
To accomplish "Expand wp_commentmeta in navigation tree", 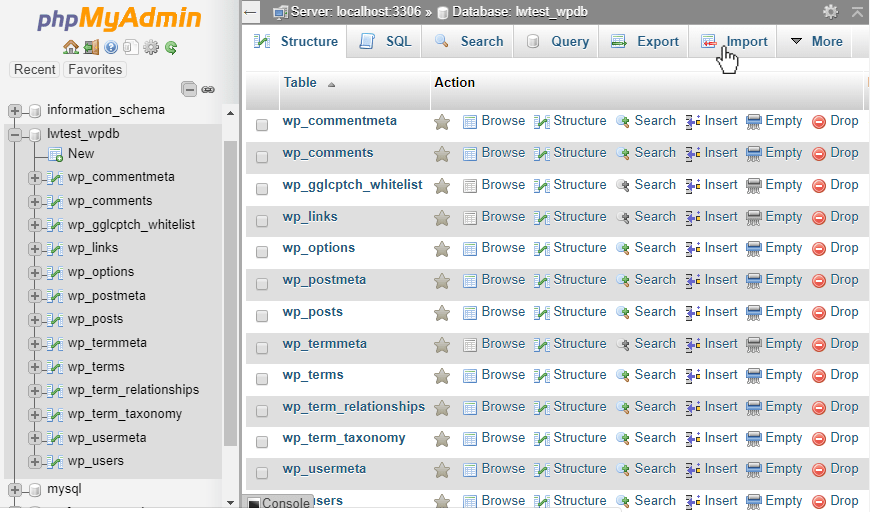I will pos(35,178).
